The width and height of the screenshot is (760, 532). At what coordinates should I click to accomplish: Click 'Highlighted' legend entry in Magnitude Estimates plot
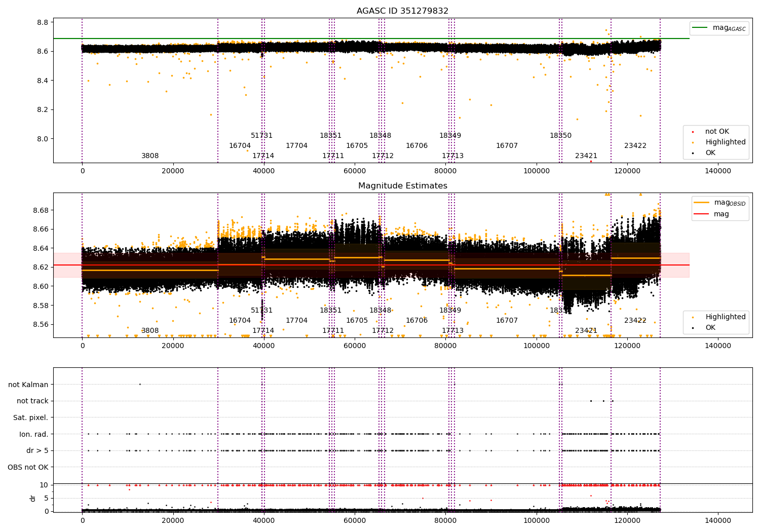pos(725,317)
